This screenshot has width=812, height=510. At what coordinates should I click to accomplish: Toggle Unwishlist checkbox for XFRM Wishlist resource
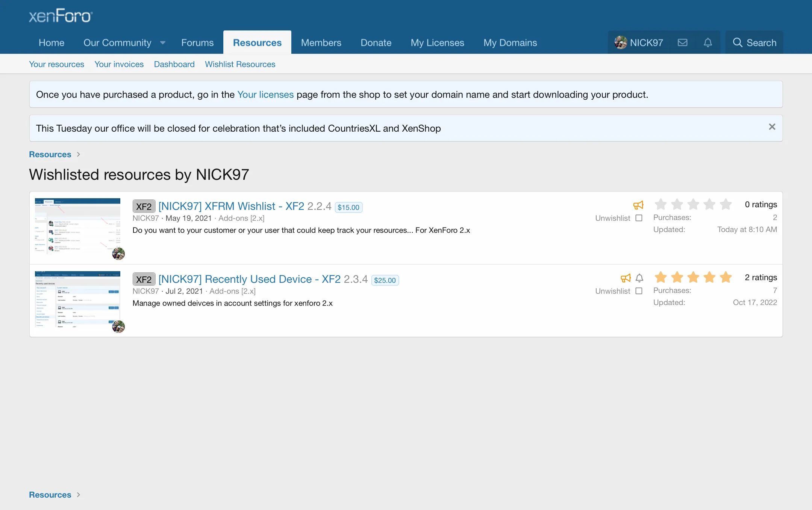click(639, 218)
